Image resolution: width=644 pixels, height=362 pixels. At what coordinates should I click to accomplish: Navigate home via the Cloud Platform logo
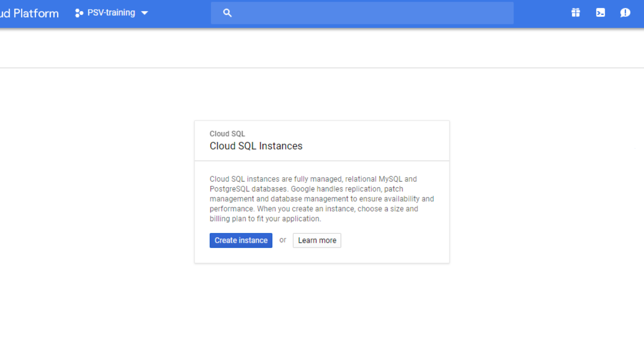[x=29, y=13]
